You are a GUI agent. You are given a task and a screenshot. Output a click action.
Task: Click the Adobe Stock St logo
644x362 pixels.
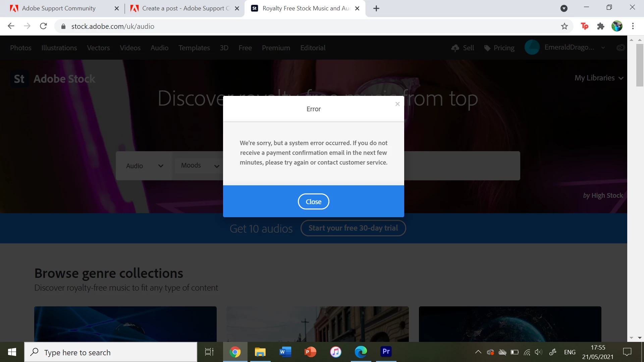pos(19,79)
